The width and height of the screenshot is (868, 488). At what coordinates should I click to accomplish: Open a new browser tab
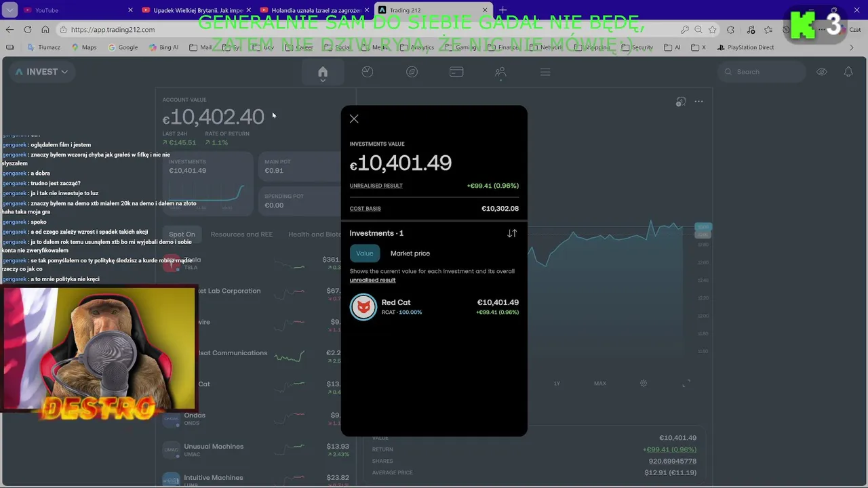click(502, 10)
